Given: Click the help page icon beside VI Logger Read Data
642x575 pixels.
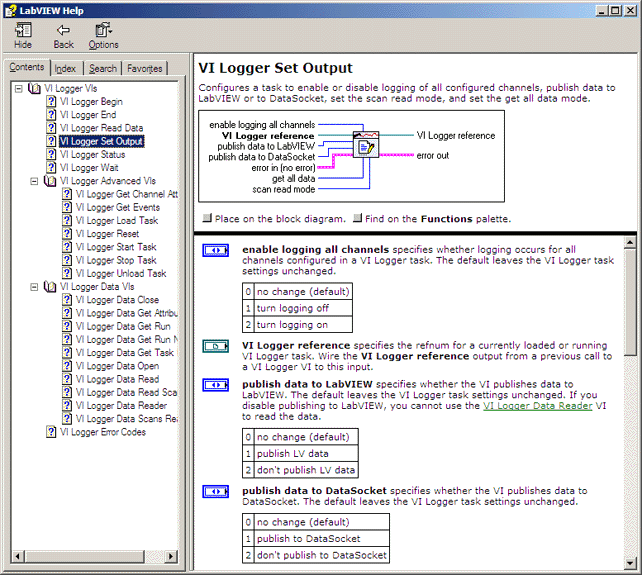Looking at the screenshot, I should point(51,128).
